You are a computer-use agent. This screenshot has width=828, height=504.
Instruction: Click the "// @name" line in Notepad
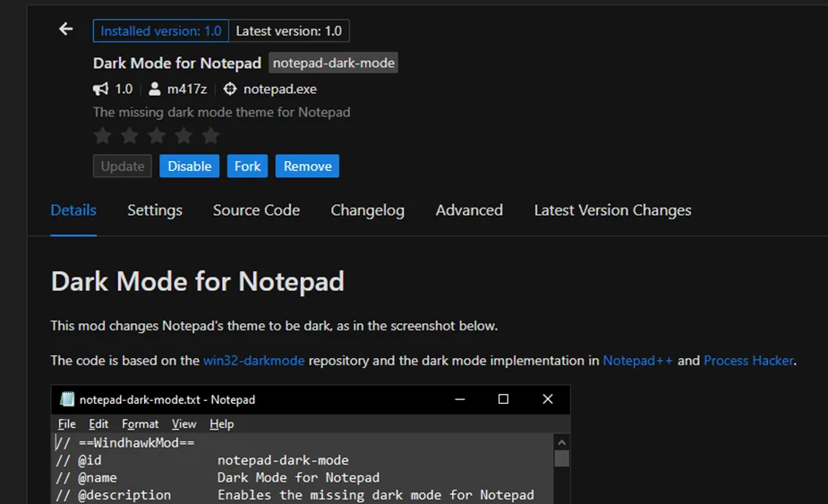[217, 477]
